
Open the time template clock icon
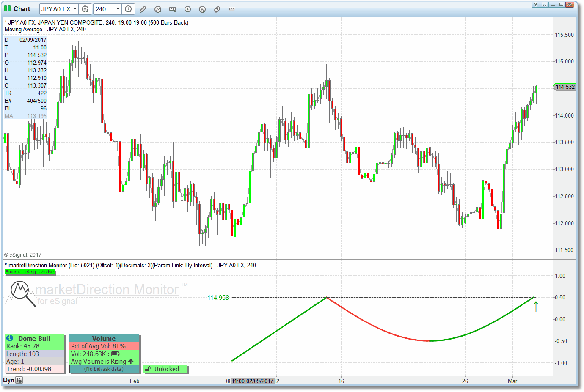[x=128, y=9]
